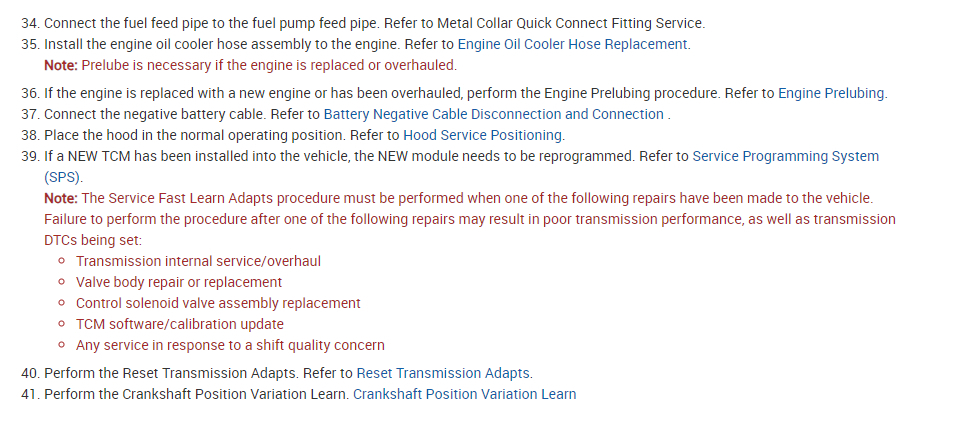Click 'Control solenoid valve assembly replacement' bullet
This screenshot has height=426, width=954.
(x=218, y=303)
